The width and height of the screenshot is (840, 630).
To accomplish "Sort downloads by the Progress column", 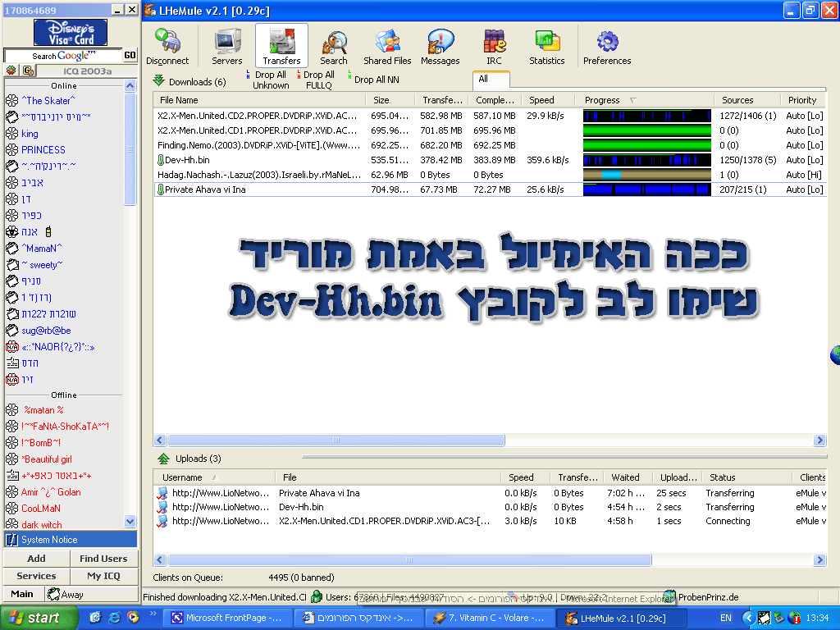I will click(x=645, y=100).
